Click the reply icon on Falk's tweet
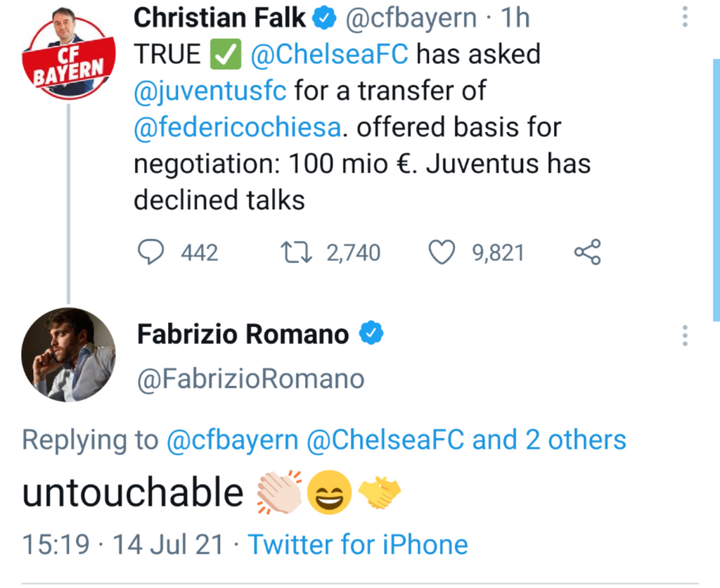 [x=149, y=253]
